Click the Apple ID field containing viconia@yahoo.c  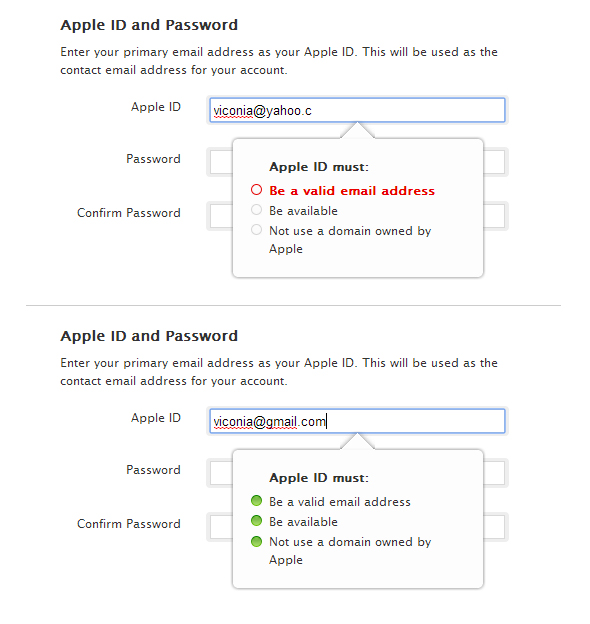point(357,110)
